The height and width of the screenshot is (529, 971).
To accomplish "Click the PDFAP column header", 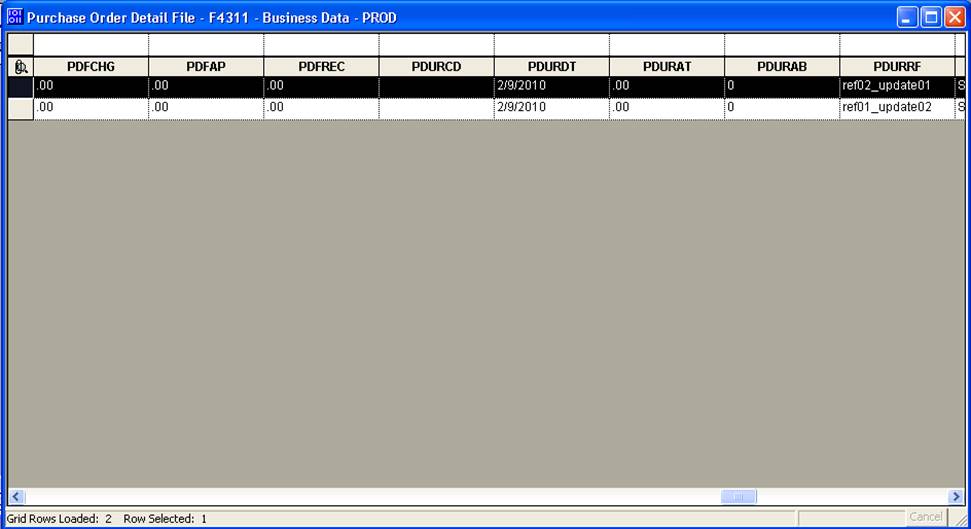I will [x=206, y=67].
